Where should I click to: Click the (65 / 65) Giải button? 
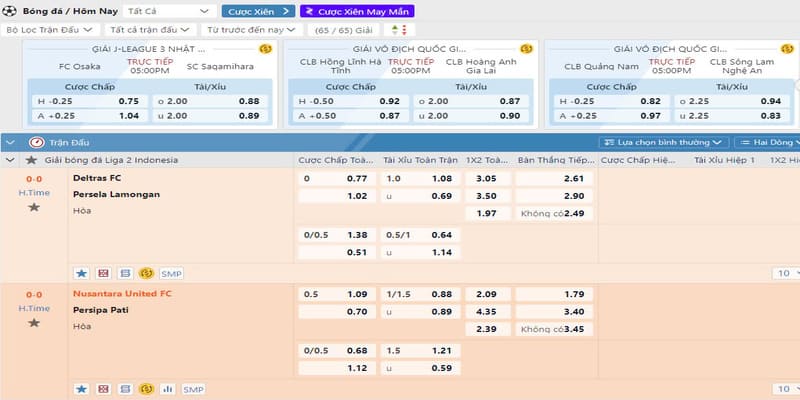pyautogui.click(x=344, y=30)
